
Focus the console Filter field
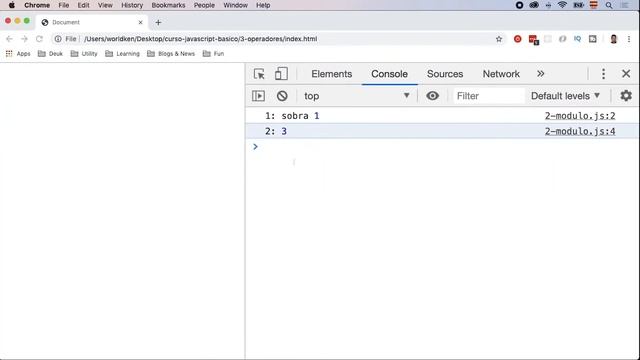tap(488, 96)
